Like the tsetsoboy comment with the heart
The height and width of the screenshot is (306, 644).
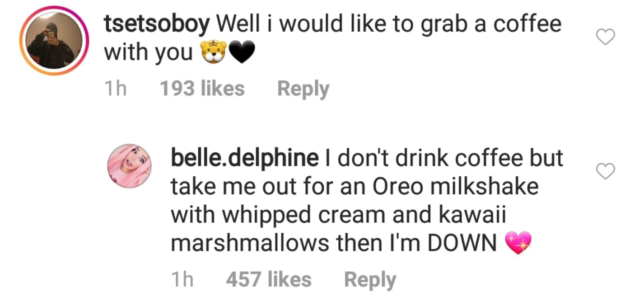[x=606, y=38]
